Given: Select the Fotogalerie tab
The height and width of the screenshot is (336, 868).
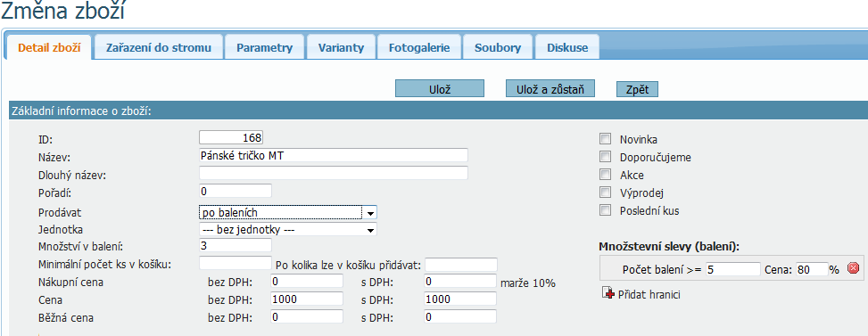Looking at the screenshot, I should pos(418,47).
